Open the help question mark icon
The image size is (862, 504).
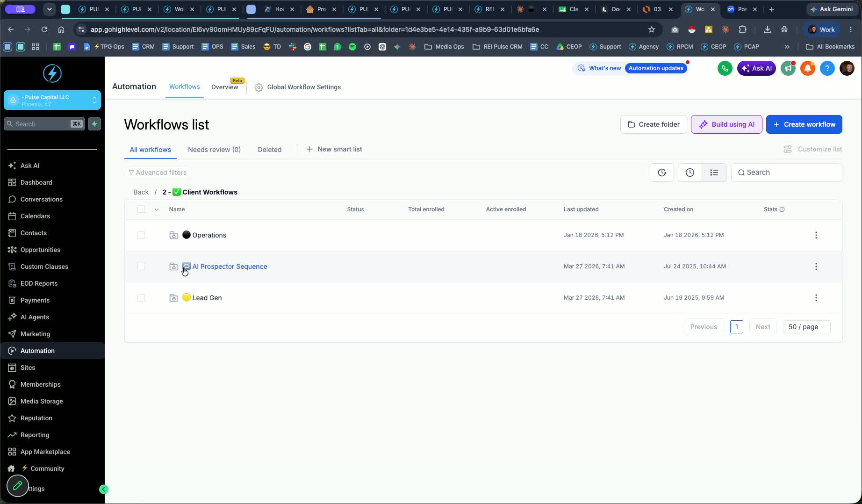(x=827, y=68)
